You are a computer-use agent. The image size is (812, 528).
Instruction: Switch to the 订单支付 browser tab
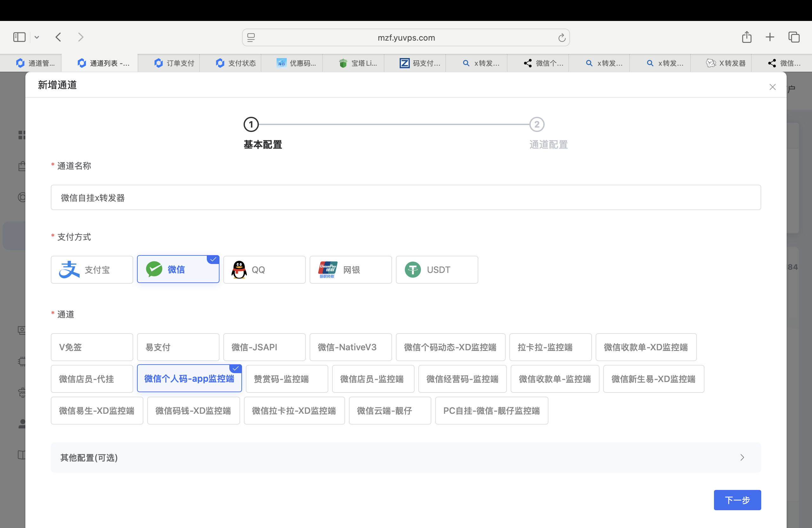point(174,63)
